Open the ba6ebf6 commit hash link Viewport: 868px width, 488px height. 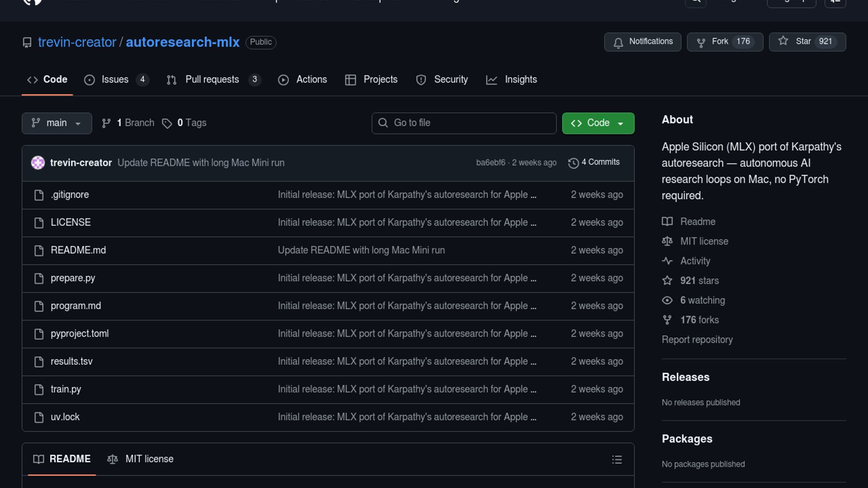490,163
